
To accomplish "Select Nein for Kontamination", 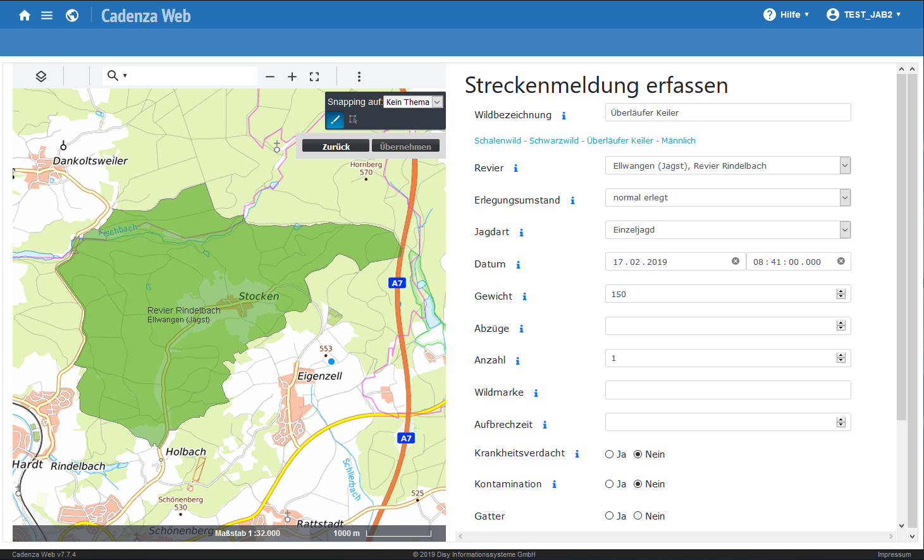I will tap(638, 484).
